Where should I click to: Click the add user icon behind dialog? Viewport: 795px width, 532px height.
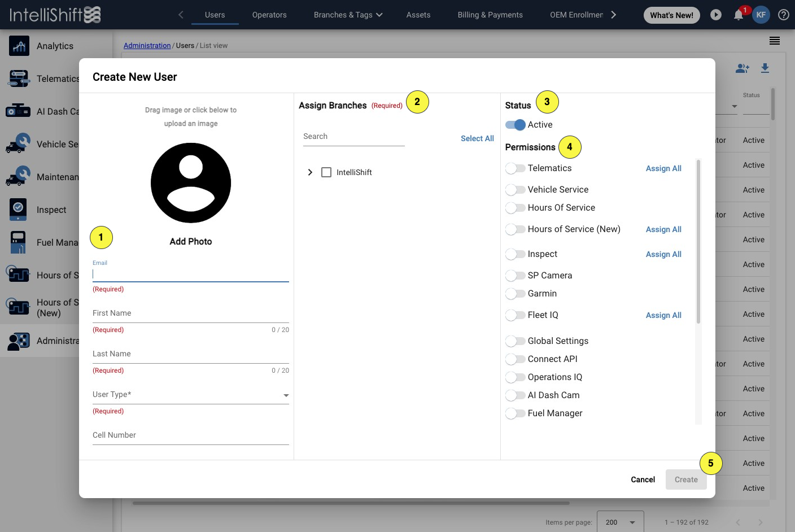[742, 68]
